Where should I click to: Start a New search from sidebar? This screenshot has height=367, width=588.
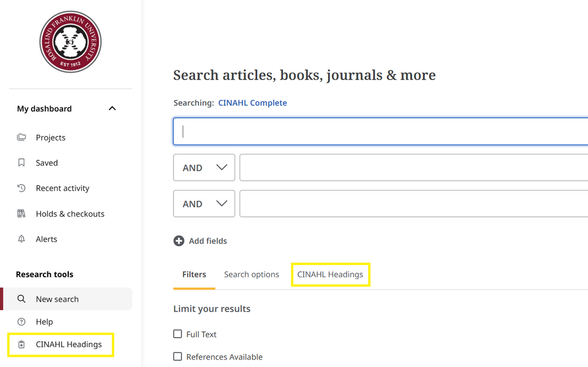pos(67,299)
